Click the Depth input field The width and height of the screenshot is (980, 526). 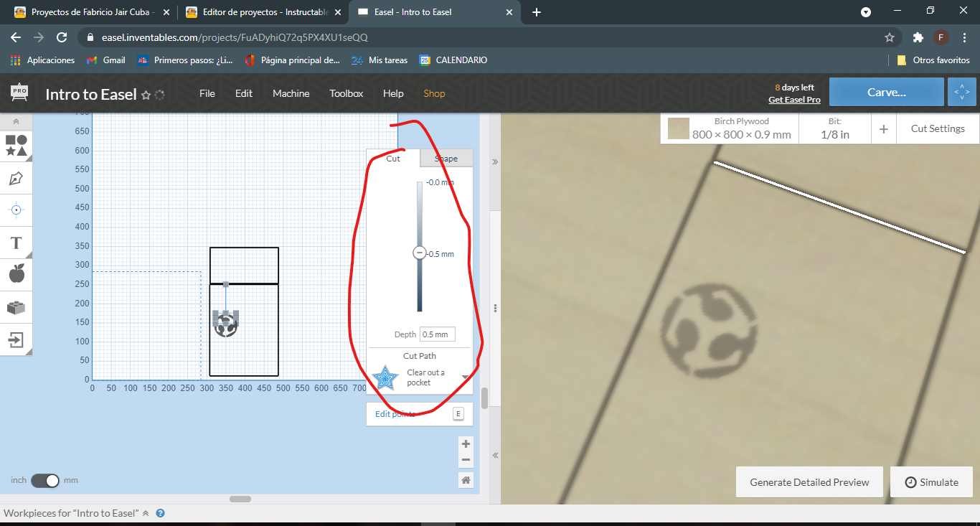pyautogui.click(x=438, y=334)
